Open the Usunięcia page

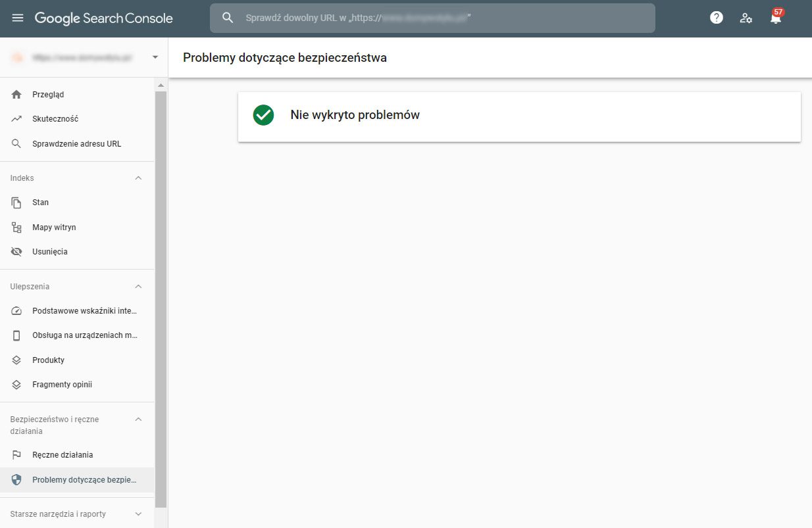77,252
